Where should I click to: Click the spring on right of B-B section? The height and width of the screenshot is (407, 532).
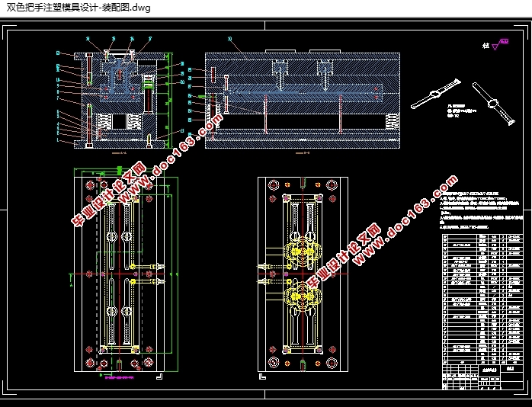click(x=393, y=120)
